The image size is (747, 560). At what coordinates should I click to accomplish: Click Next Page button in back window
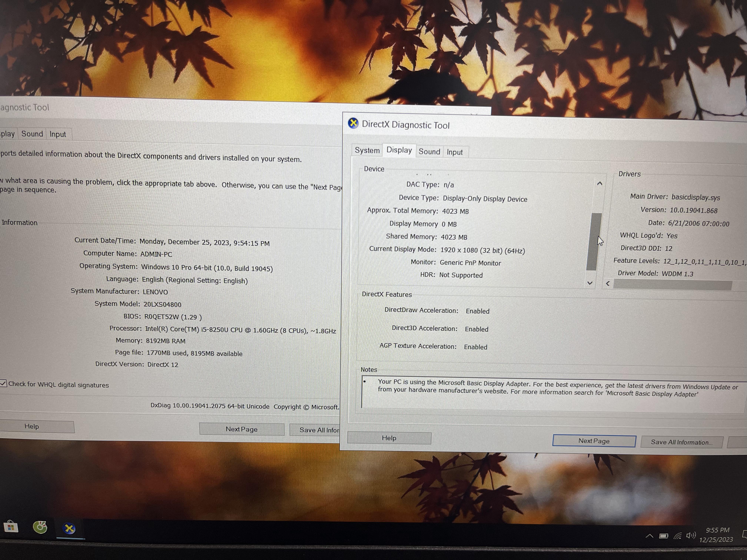pos(241,429)
